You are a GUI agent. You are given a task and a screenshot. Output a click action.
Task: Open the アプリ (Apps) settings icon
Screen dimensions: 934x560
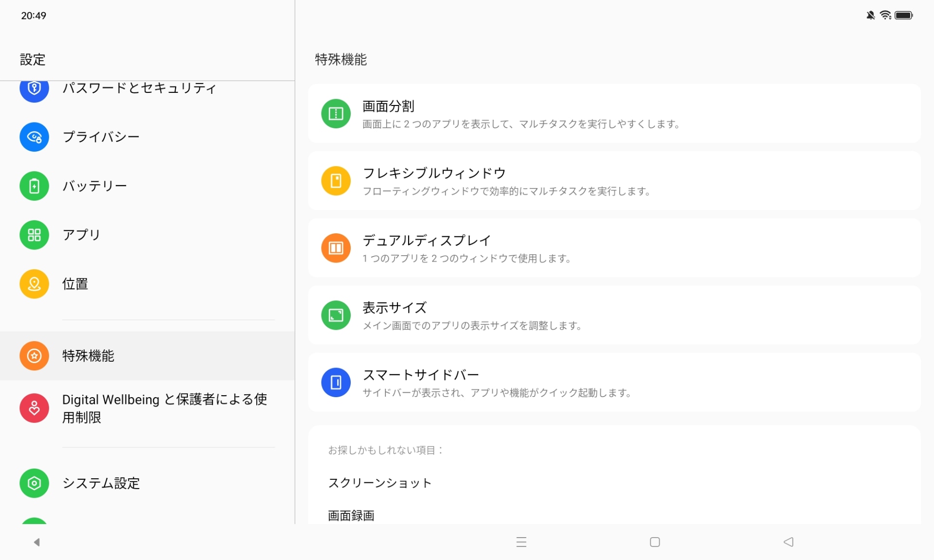(x=34, y=235)
